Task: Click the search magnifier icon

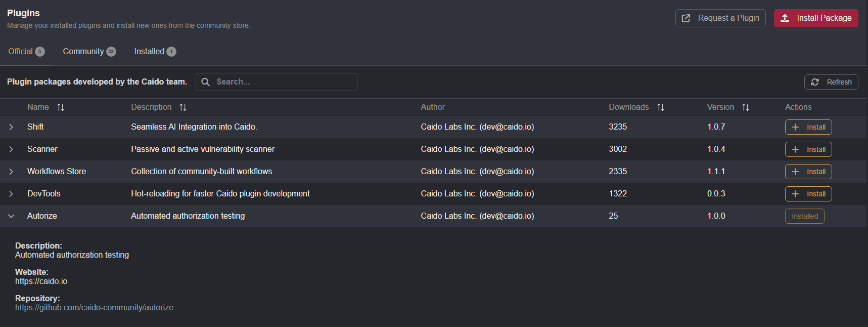Action: pos(205,81)
